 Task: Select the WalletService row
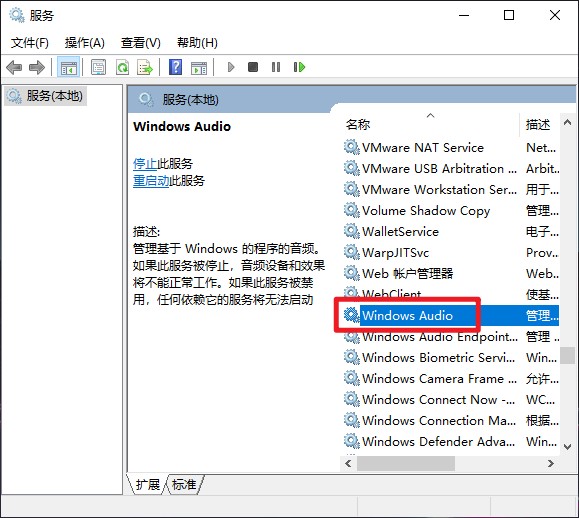tap(450, 231)
